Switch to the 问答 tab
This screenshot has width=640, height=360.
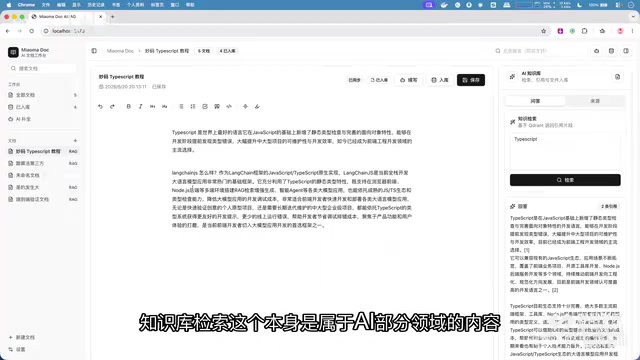[535, 101]
